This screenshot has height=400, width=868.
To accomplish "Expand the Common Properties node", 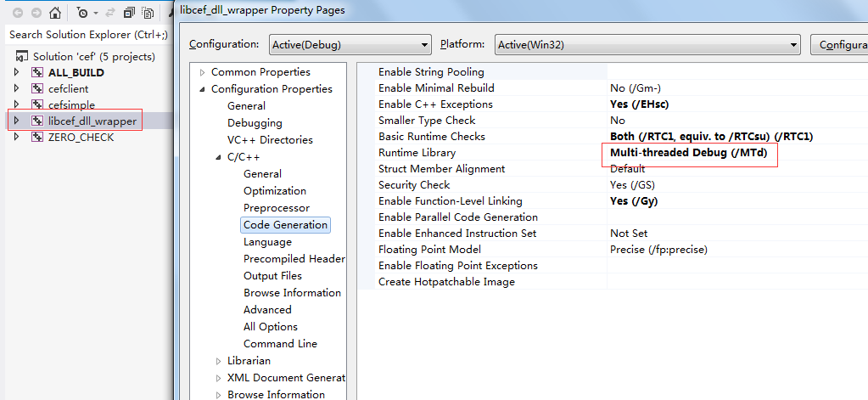I will pyautogui.click(x=203, y=72).
